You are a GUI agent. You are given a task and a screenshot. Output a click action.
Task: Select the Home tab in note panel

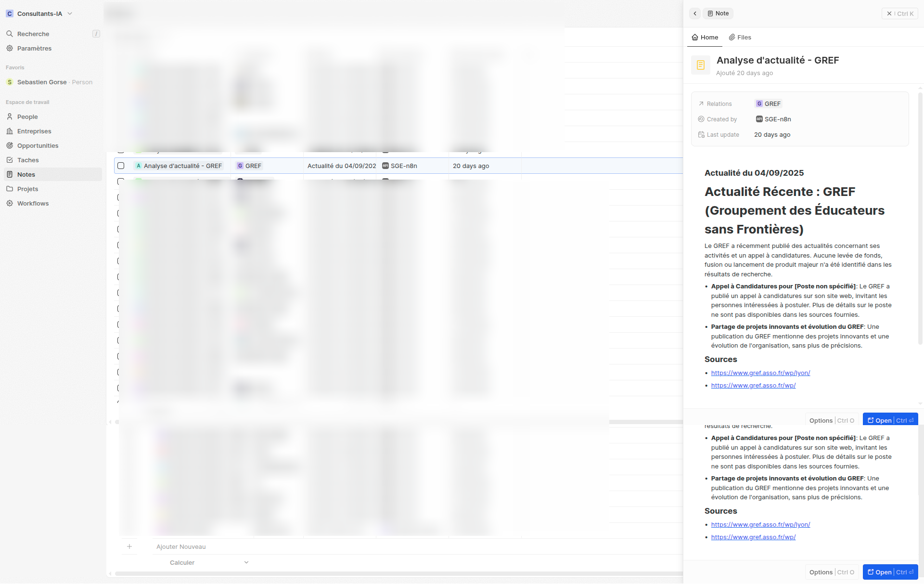click(x=705, y=37)
